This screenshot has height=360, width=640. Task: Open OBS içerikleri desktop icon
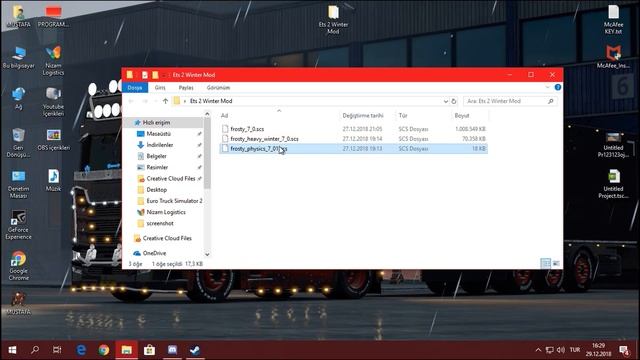[x=53, y=140]
